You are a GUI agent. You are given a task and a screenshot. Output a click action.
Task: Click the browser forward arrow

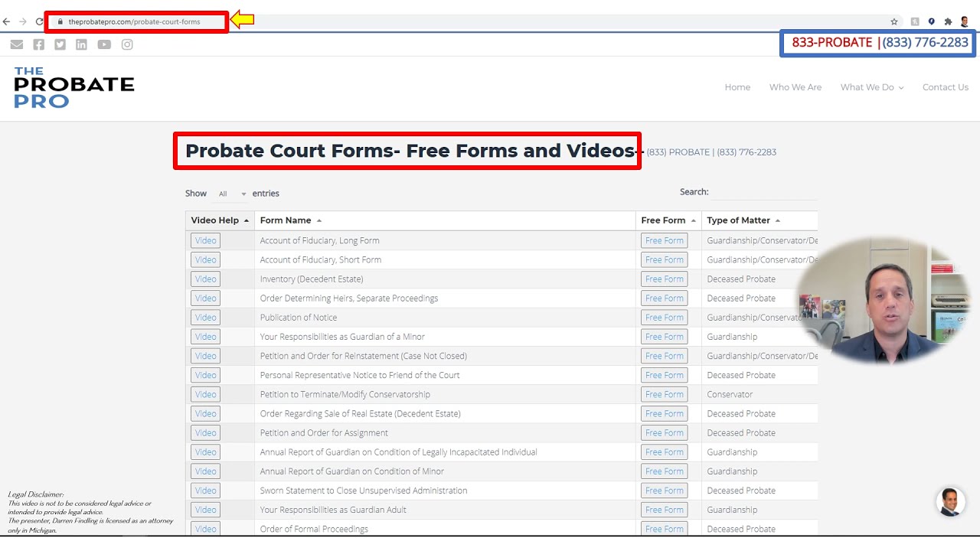tap(23, 21)
